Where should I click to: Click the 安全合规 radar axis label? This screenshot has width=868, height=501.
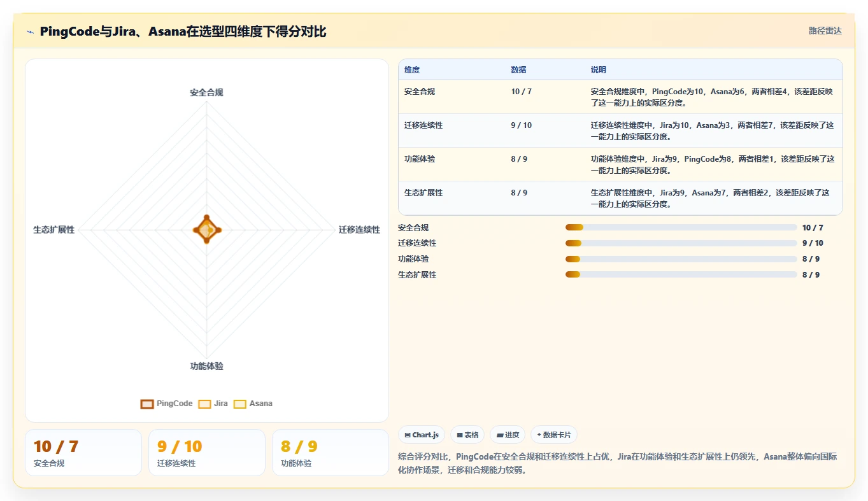(206, 92)
